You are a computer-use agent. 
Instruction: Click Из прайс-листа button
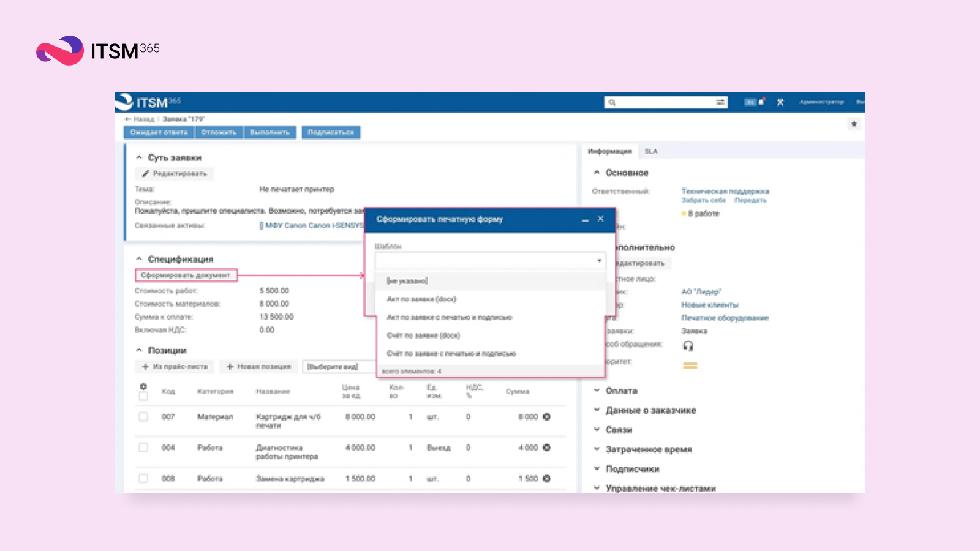tap(175, 367)
